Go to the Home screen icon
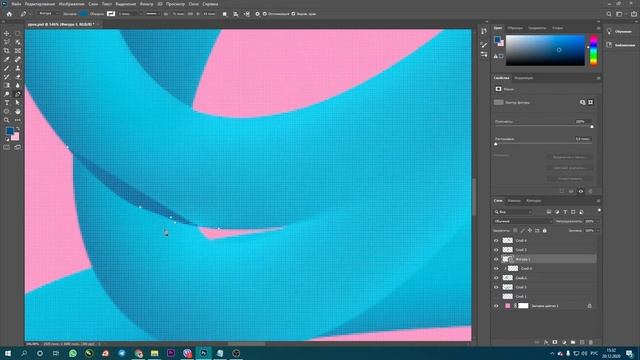Viewport: 640px width, 360px height. point(9,14)
